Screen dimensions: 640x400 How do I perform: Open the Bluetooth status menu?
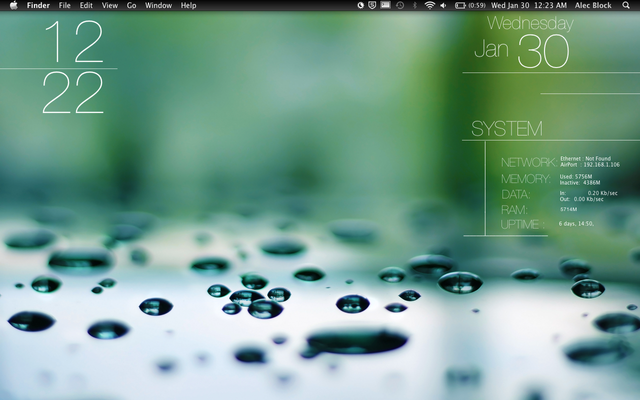[x=415, y=5]
